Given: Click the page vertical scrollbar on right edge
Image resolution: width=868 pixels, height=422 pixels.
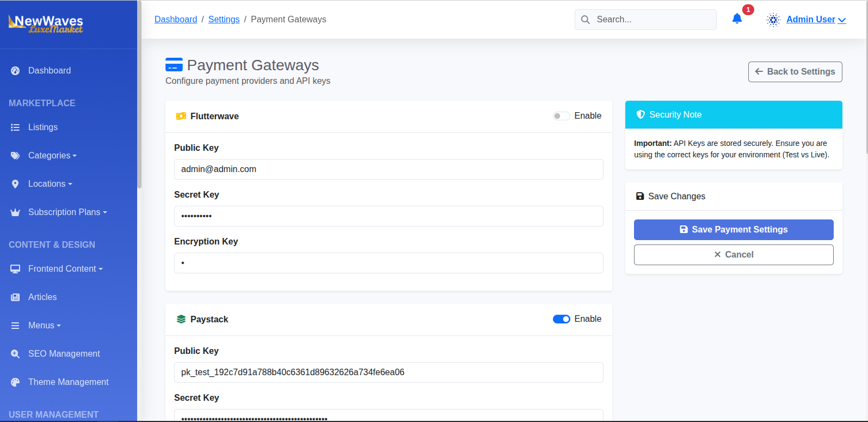Looking at the screenshot, I should point(866,77).
